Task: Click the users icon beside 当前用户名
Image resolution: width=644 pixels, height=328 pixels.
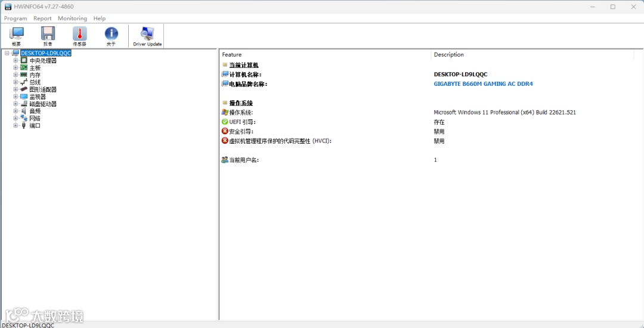Action: [225, 160]
